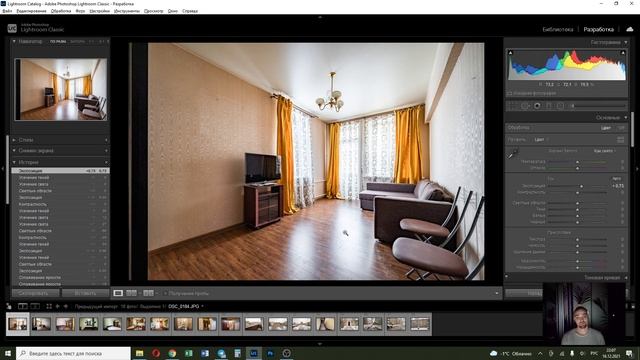Image resolution: width=640 pixels, height=360 pixels.
Task: Click the Авто tone button
Action: (x=616, y=178)
